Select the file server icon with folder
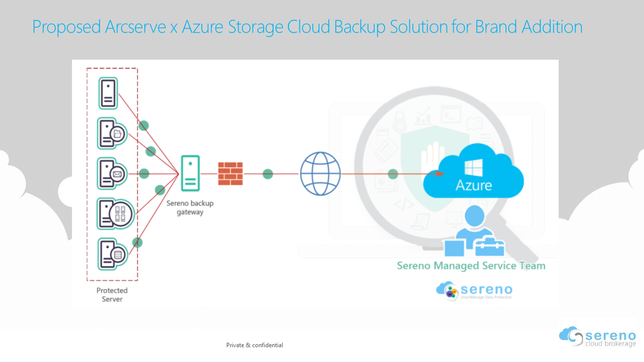This screenshot has height=362, width=644. coord(112,133)
